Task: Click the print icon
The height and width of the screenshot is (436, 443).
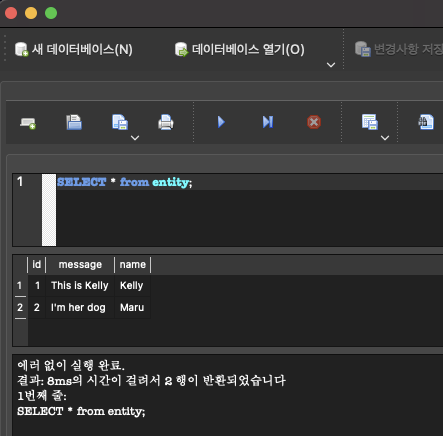Action: [x=166, y=122]
